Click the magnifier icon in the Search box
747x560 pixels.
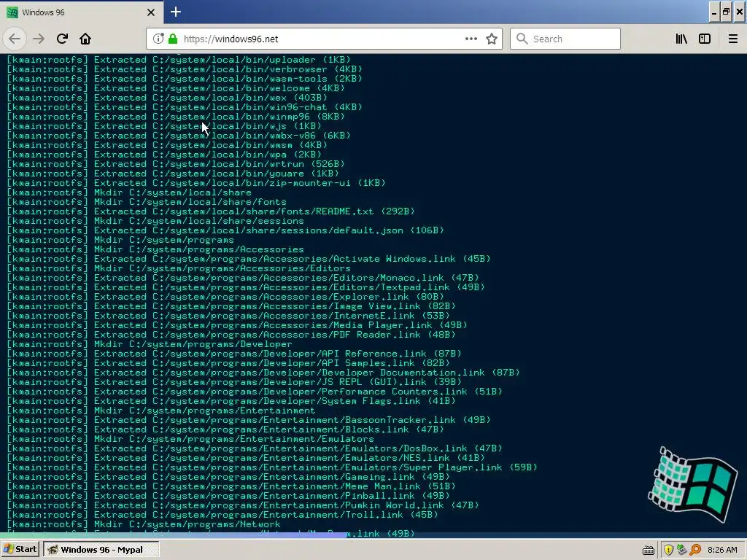pyautogui.click(x=522, y=39)
